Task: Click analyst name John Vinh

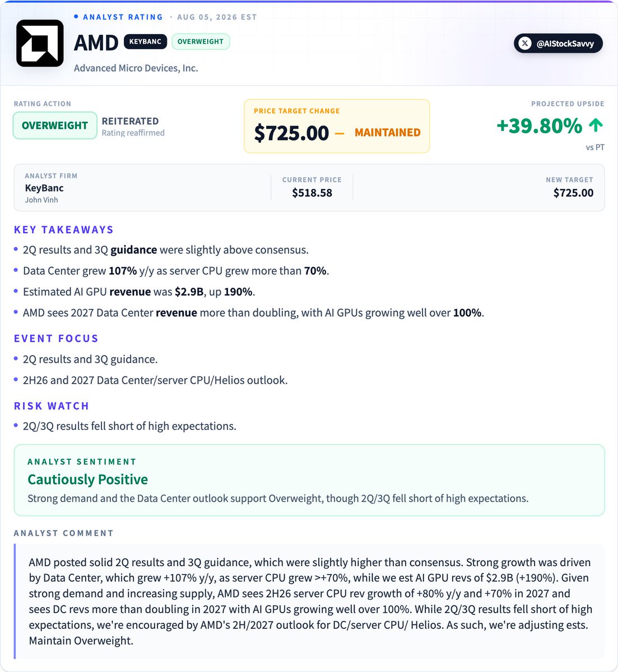Action: [41, 200]
